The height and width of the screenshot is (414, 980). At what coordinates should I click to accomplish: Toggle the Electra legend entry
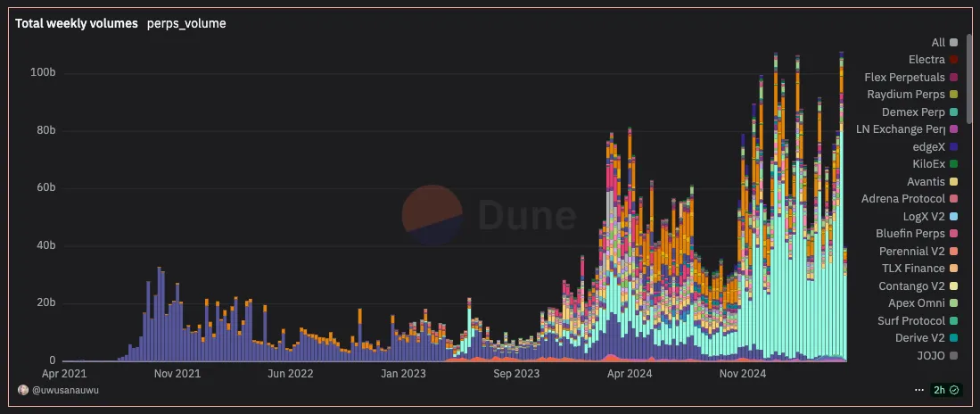tap(933, 60)
